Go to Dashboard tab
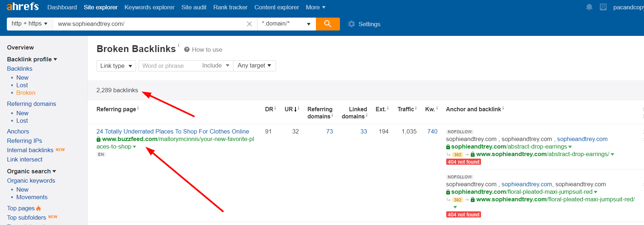 (62, 7)
